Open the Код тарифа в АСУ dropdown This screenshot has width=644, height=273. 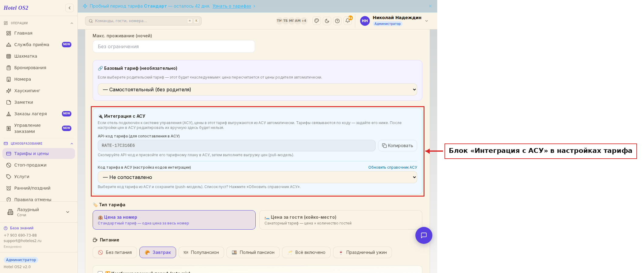pos(257,177)
